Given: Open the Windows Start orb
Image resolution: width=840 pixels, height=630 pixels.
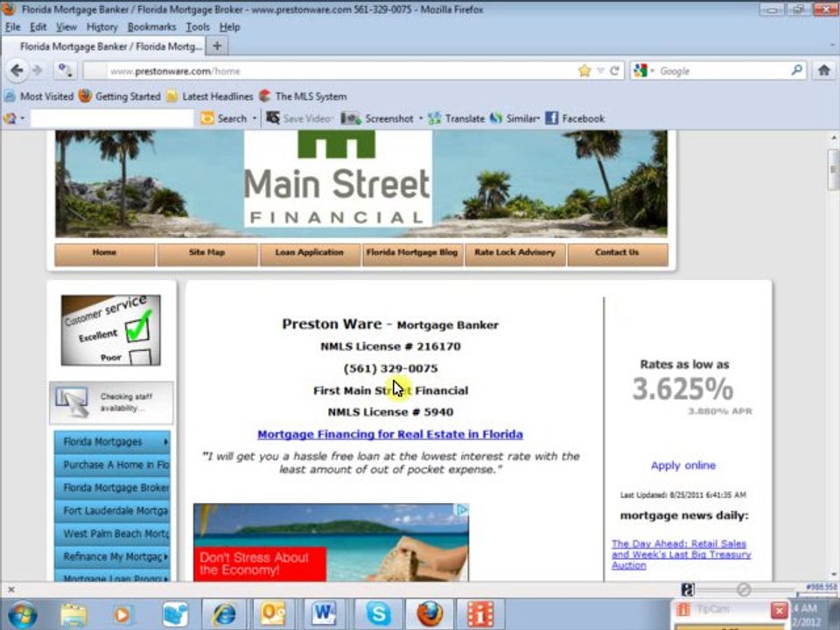Looking at the screenshot, I should click(x=21, y=614).
